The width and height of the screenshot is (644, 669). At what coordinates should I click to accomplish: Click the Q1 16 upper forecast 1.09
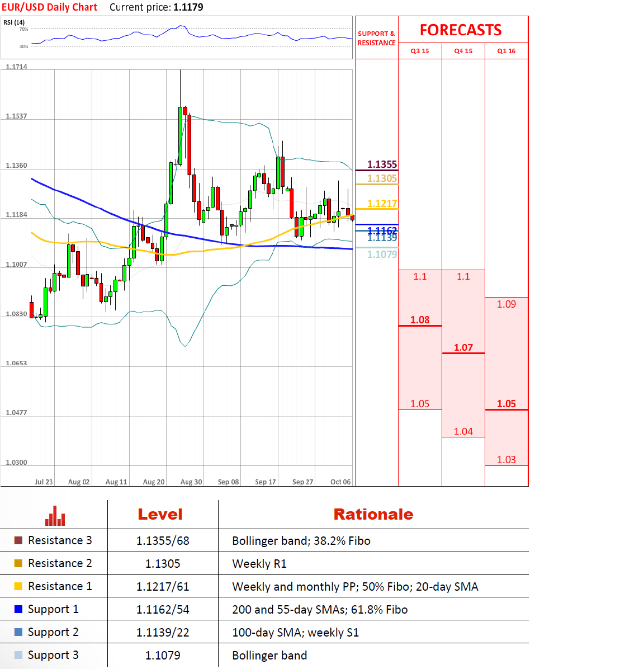[506, 304]
